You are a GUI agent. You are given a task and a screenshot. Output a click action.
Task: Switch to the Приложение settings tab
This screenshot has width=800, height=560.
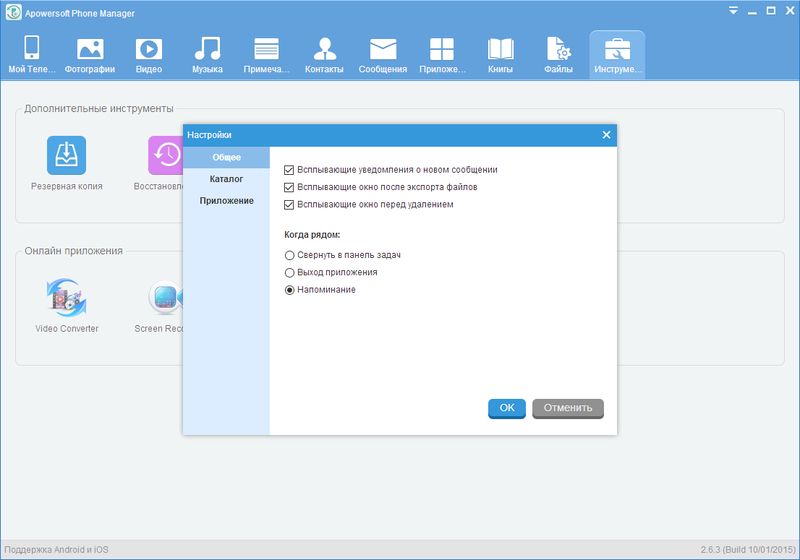226,201
